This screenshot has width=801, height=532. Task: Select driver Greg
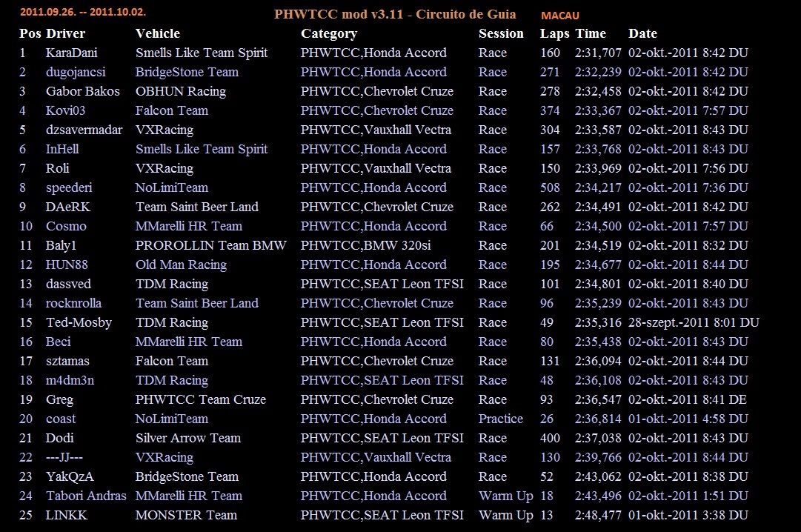click(x=59, y=400)
